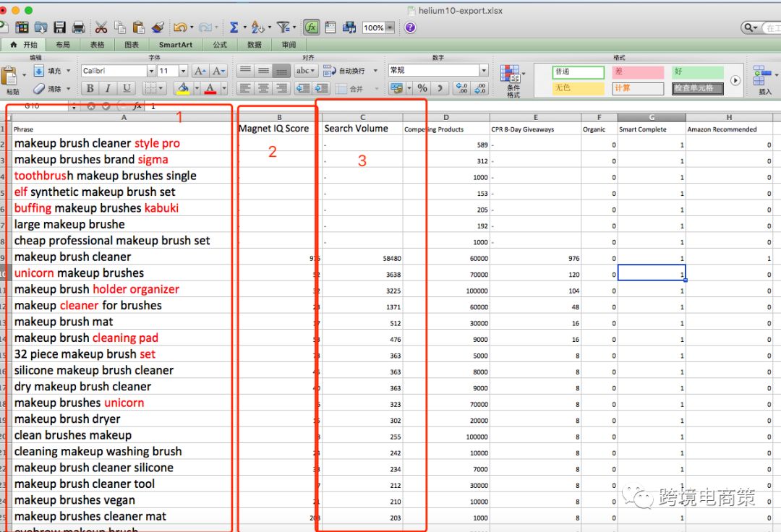Toggle the fx formula builder icon
The image size is (781, 532).
point(311,27)
